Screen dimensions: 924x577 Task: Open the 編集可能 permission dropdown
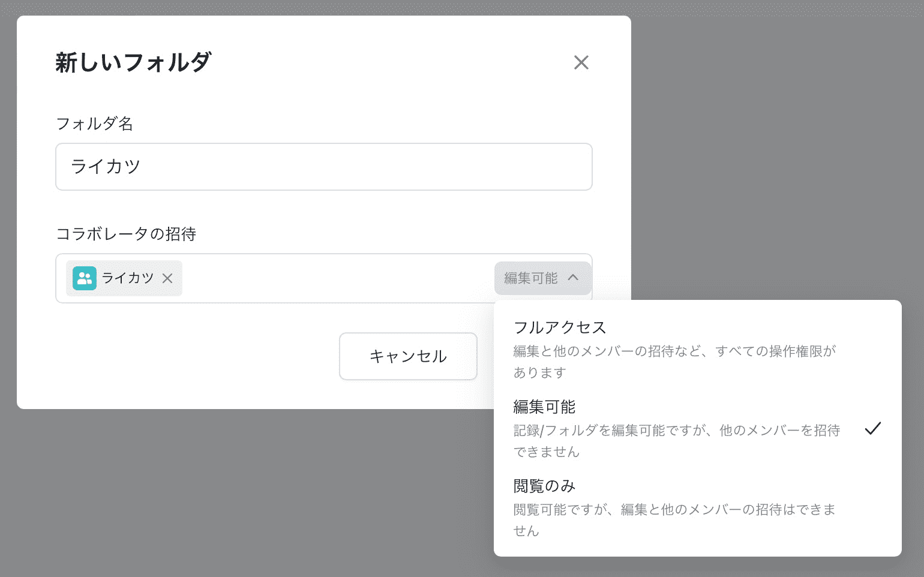531,278
